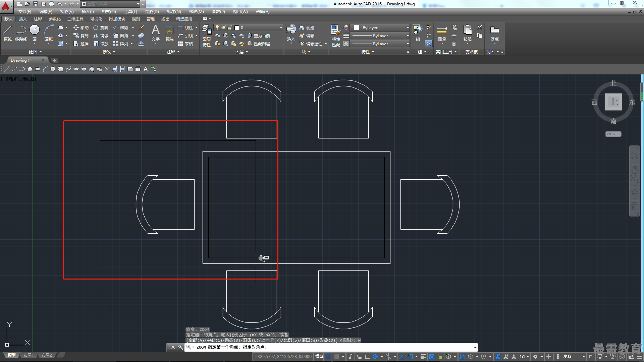The image size is (644, 362).
Task: Select the Polyline (多段线) tool
Action: pos(21,33)
